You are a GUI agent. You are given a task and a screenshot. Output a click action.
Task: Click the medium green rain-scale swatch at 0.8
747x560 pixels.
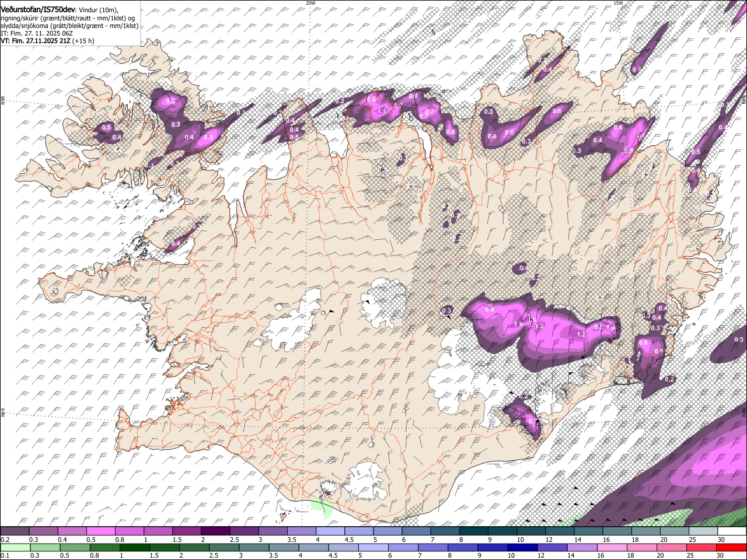104,547
